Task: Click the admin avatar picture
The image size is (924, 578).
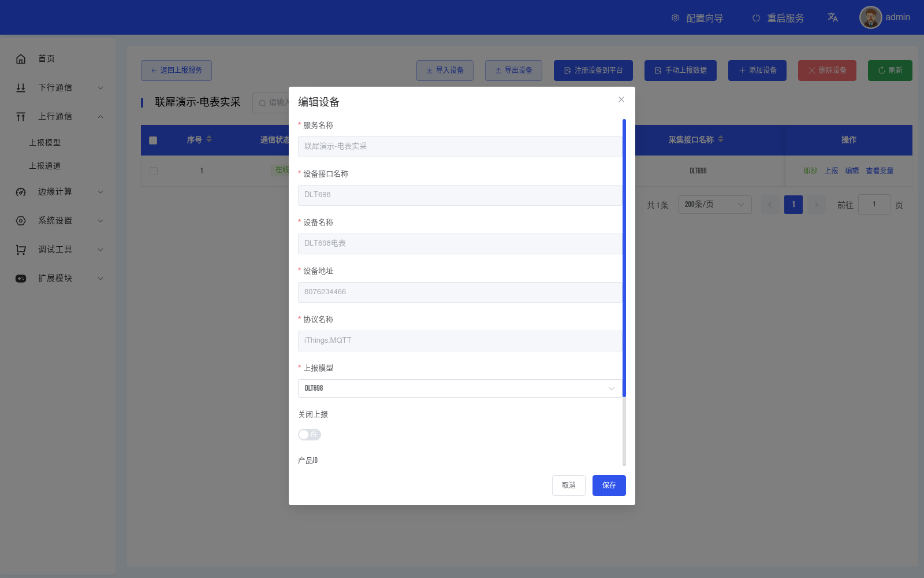Action: point(870,17)
